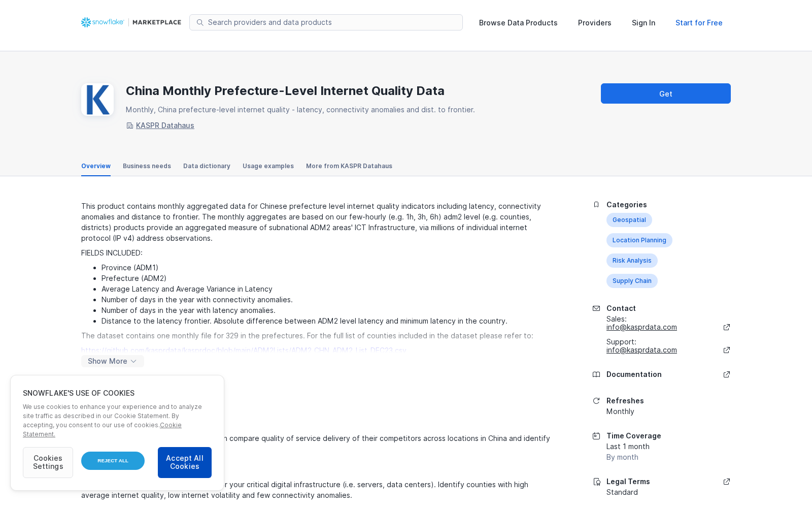Image resolution: width=812 pixels, height=508 pixels.
Task: Click the Documentation heading link
Action: (x=634, y=374)
